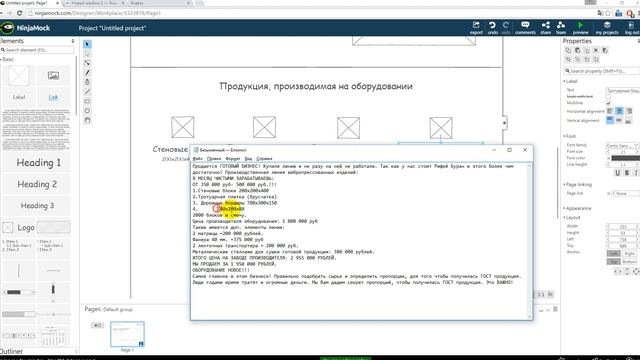This screenshot has height=360, width=640.
Task: Select the Page 1 thumbnail
Action: pos(127,334)
